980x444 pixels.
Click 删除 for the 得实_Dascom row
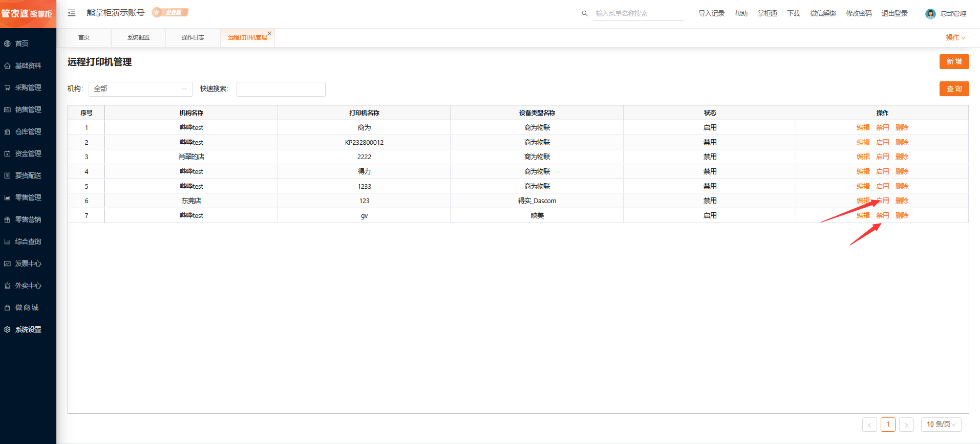click(x=902, y=201)
